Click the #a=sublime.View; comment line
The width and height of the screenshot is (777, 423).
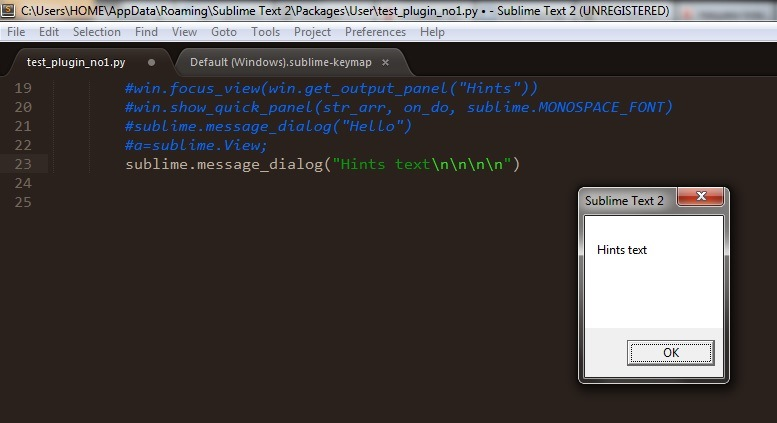(x=196, y=145)
